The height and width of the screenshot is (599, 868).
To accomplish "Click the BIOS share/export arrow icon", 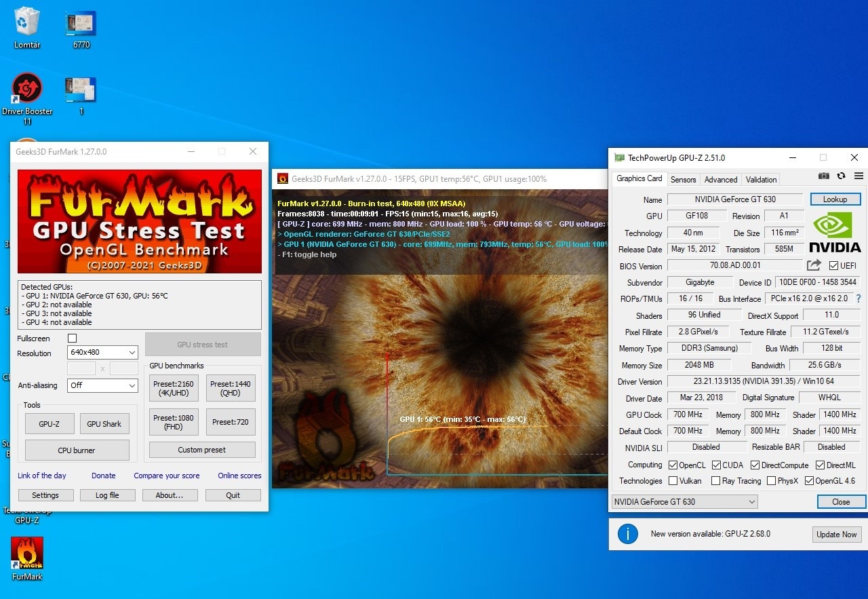I will [x=814, y=265].
